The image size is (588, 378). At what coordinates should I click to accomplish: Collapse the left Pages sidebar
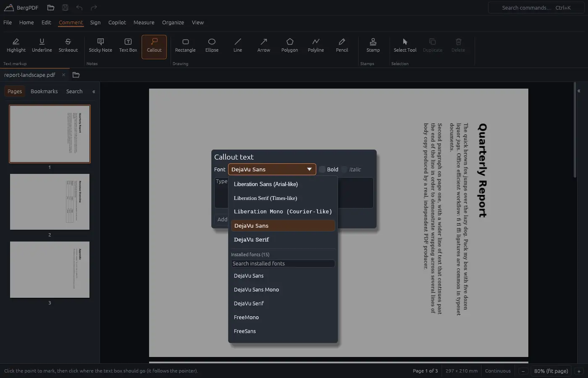click(x=94, y=92)
